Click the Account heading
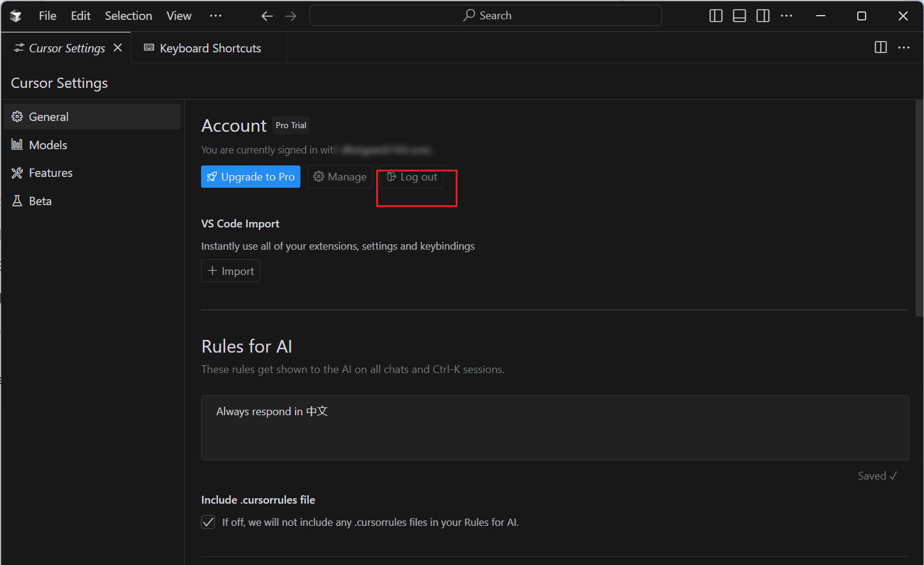Screen dimensions: 924x565 234,126
